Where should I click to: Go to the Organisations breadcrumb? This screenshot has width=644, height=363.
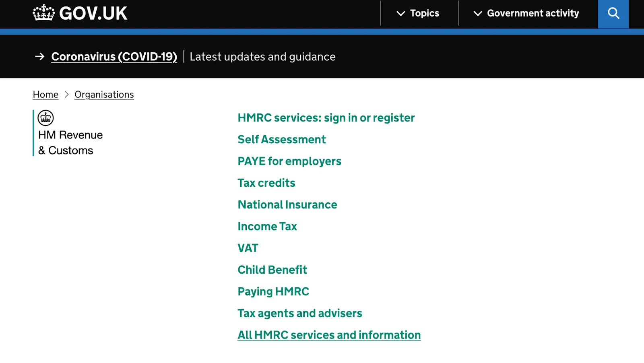pyautogui.click(x=104, y=95)
